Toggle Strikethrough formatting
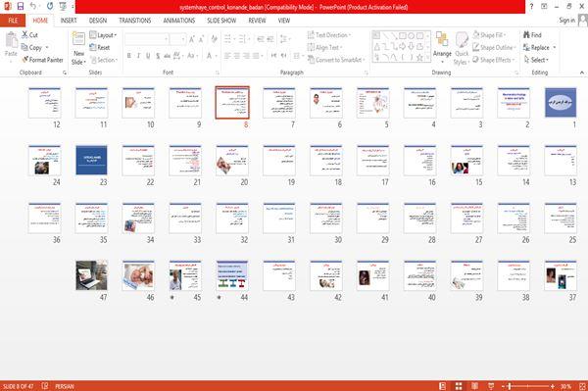The width and height of the screenshot is (588, 391). click(168, 56)
